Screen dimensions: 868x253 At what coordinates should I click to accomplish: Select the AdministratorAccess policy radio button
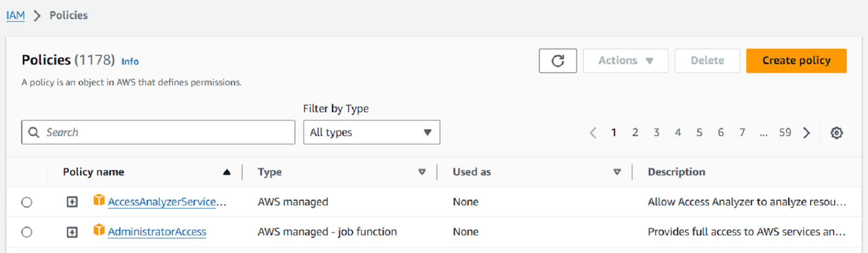coord(27,232)
